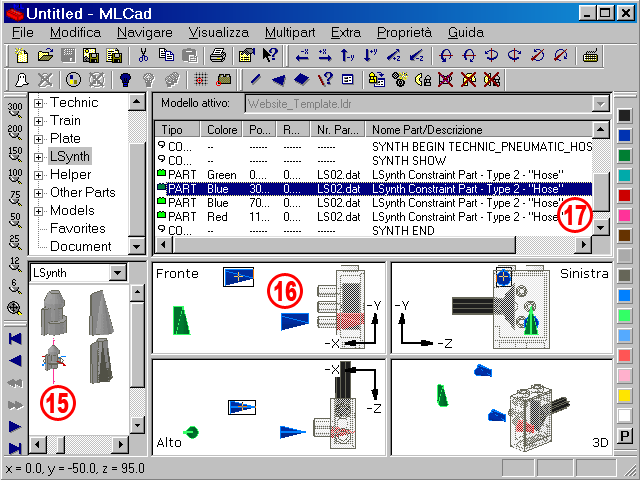Viewport: 640px width, 480px height.
Task: Select the Document tree item
Action: coord(80,247)
